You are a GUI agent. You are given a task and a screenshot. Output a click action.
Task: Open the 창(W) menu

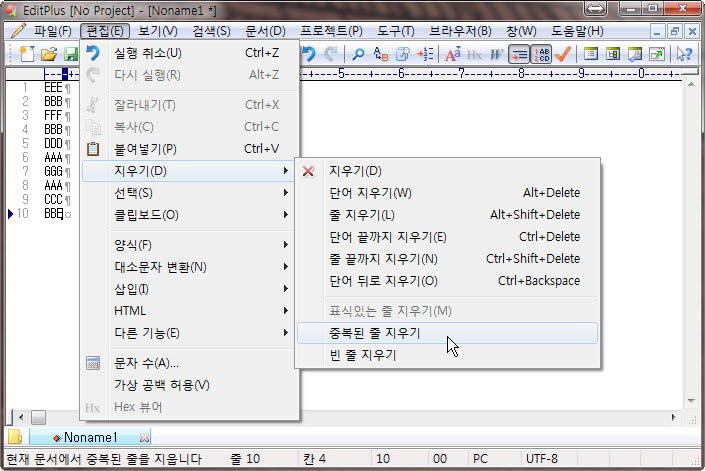[521, 31]
